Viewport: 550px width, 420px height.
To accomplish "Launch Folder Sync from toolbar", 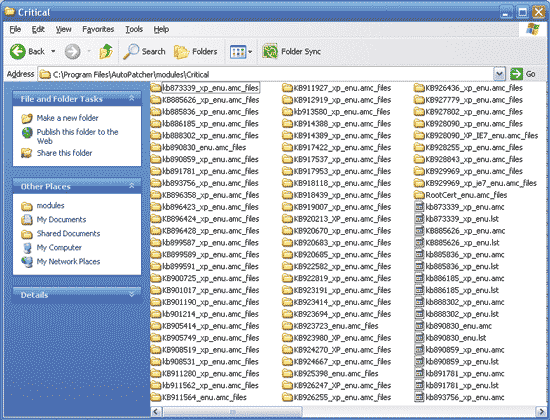I will pyautogui.click(x=291, y=52).
